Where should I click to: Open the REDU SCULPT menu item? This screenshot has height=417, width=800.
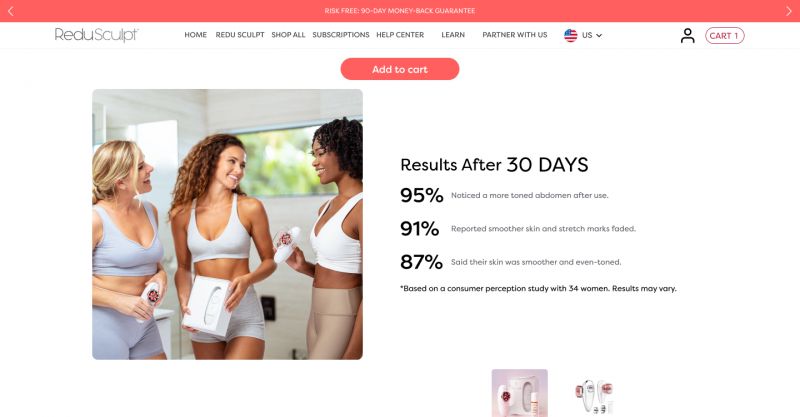click(240, 35)
